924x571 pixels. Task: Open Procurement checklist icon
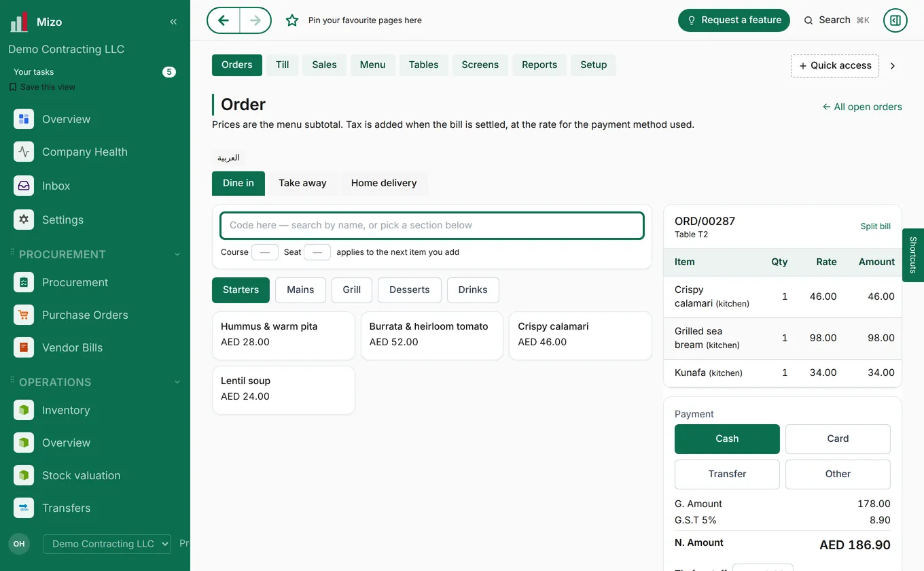tap(24, 282)
